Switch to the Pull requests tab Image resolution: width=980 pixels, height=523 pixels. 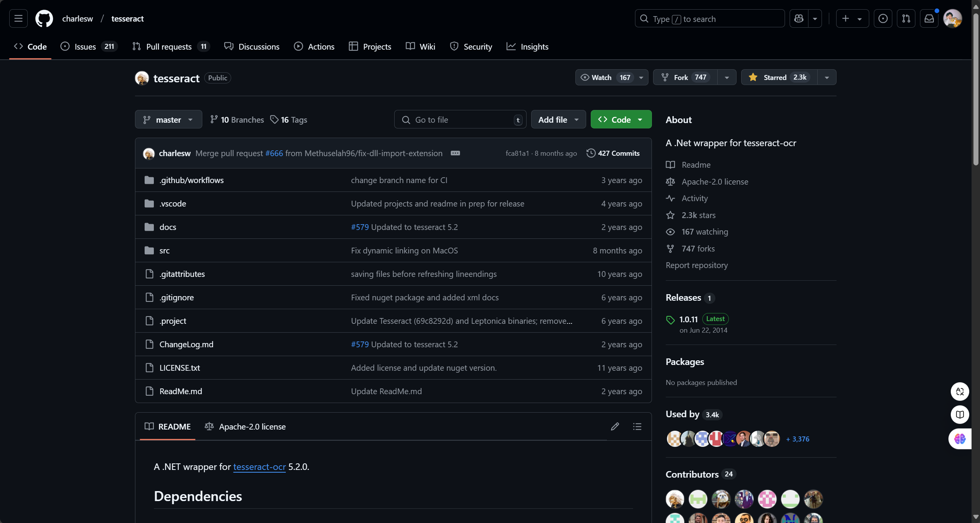171,47
